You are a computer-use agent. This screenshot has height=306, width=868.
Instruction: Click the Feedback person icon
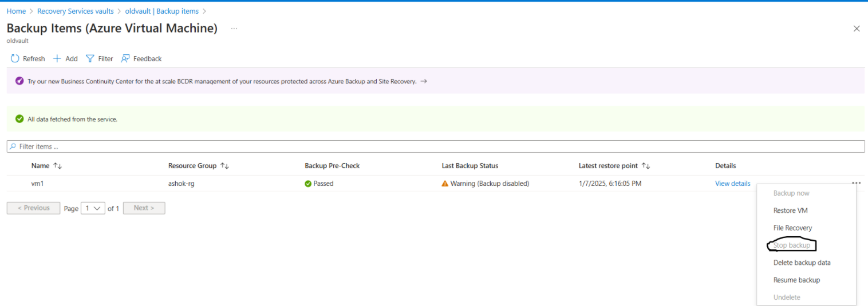125,58
